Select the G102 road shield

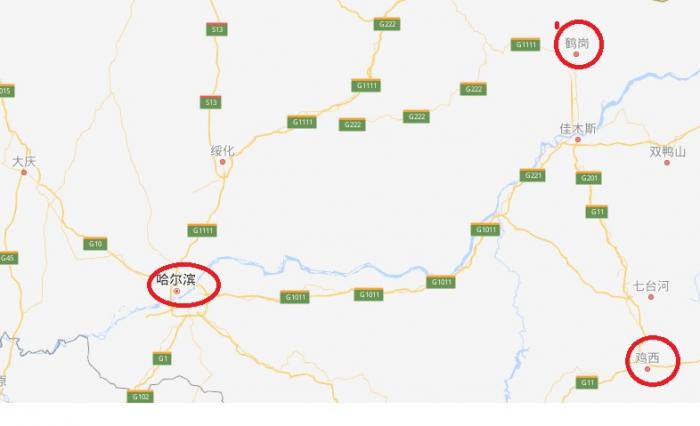tap(140, 396)
